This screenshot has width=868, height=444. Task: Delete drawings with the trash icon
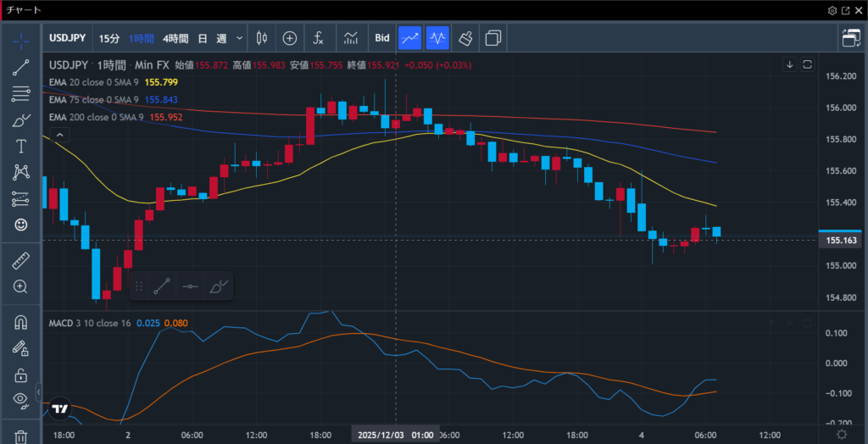pyautogui.click(x=21, y=436)
